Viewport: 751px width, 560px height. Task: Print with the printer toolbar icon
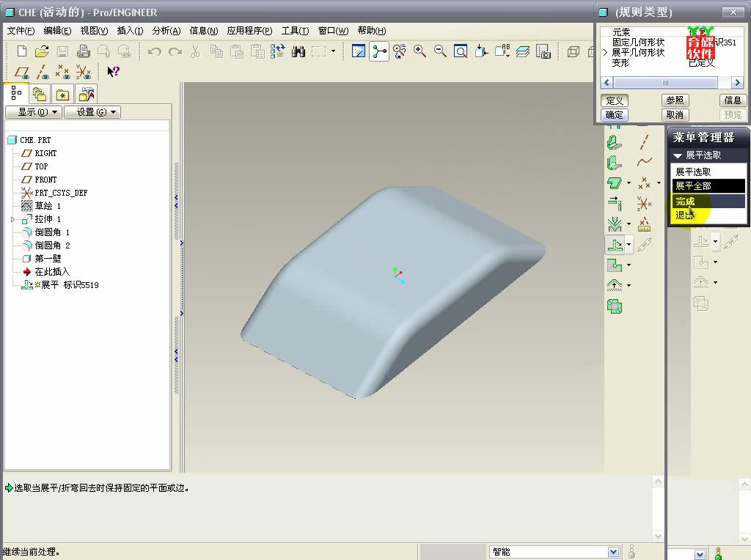84,51
